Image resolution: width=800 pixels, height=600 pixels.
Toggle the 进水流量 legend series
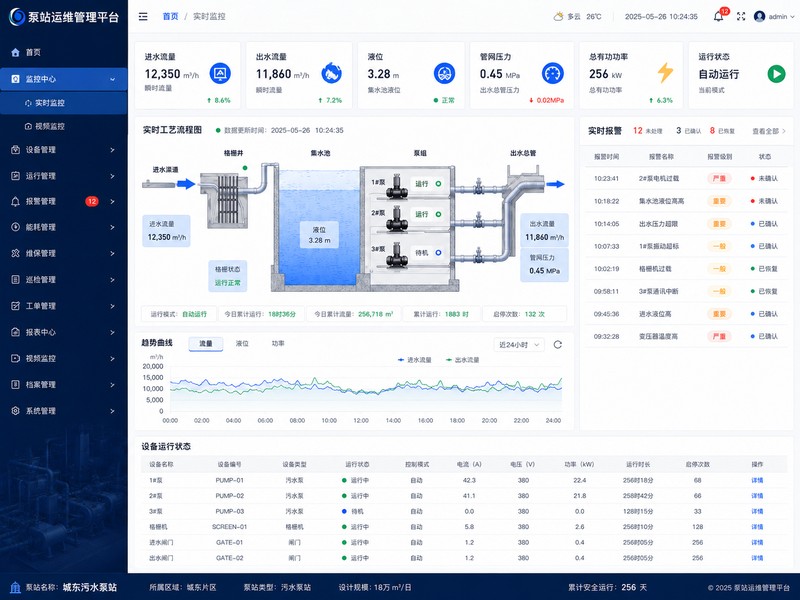pos(414,360)
